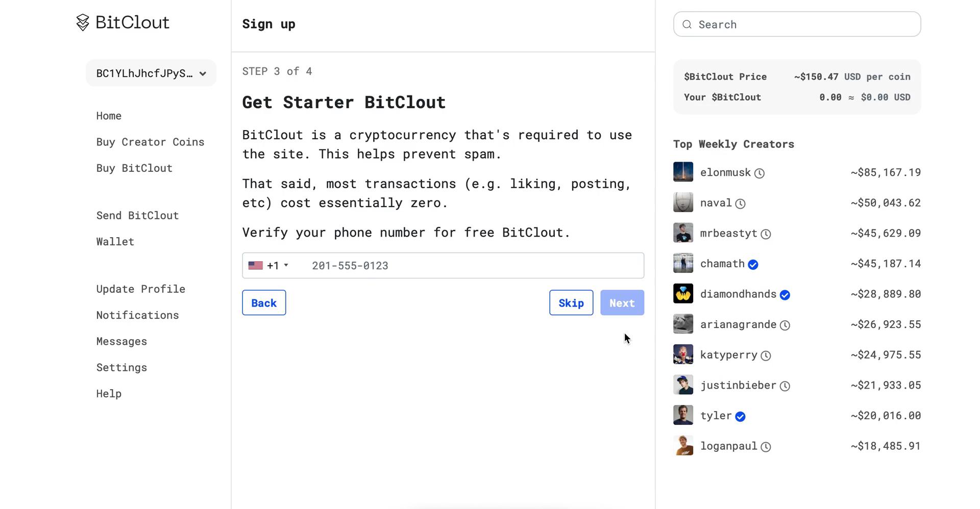This screenshot has height=509, width=980.
Task: Click the Skip button
Action: pos(571,302)
